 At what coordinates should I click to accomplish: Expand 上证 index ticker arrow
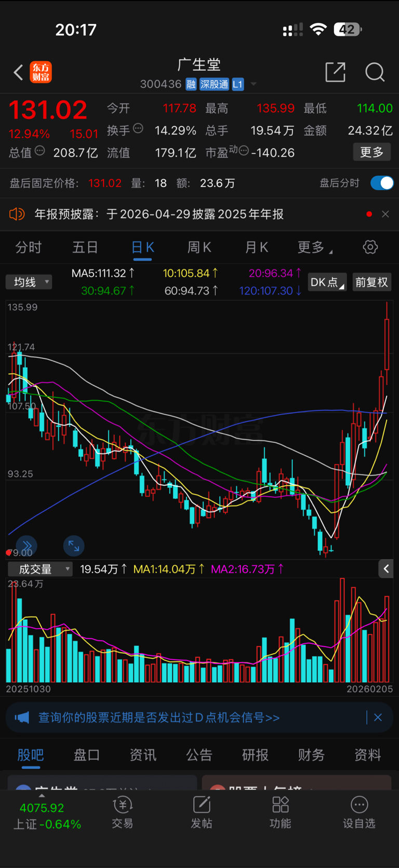point(42,795)
